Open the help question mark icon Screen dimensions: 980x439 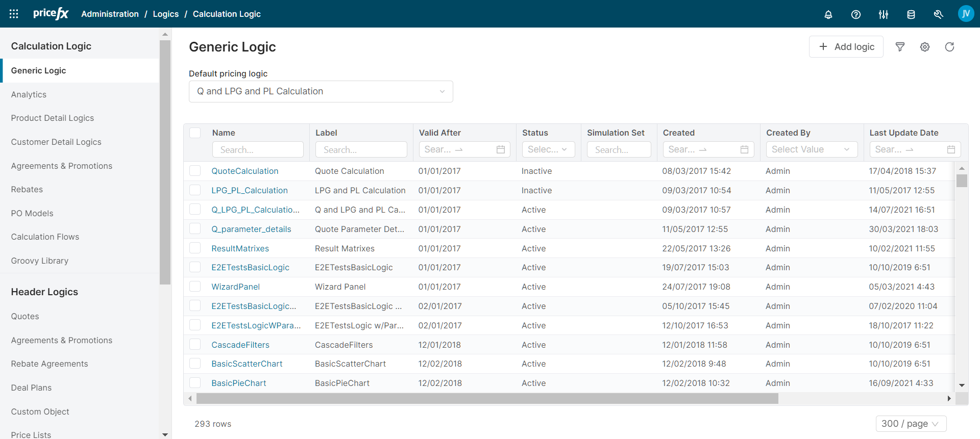tap(856, 14)
